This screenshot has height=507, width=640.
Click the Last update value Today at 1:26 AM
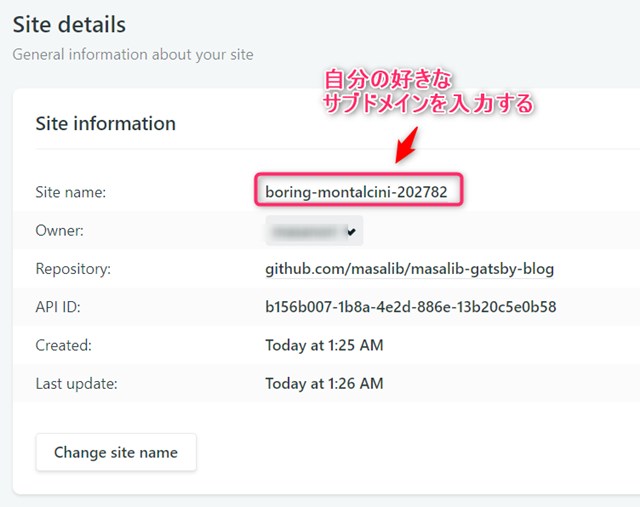click(x=324, y=384)
